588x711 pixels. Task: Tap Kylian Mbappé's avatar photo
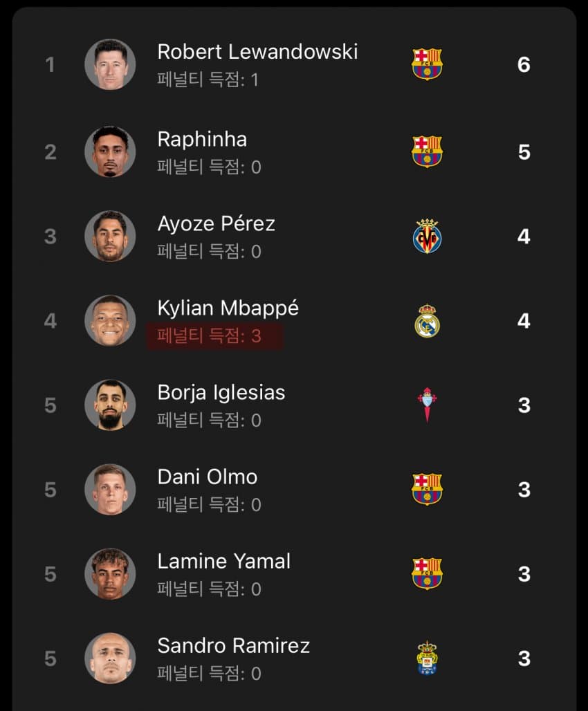point(110,321)
